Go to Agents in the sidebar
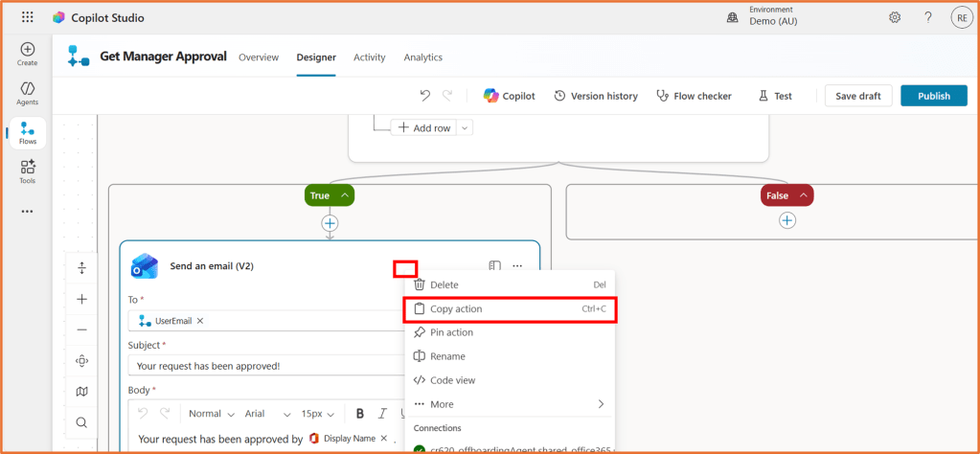This screenshot has width=980, height=454. 28,93
